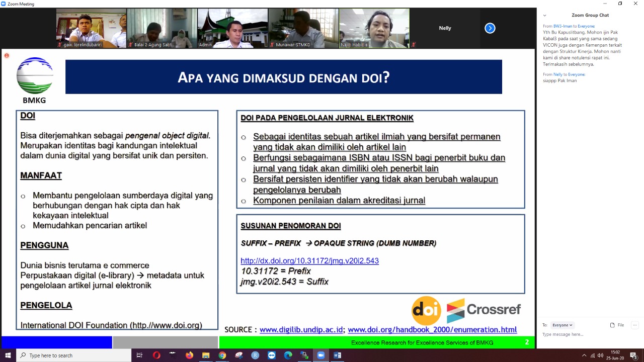This screenshot has height=362, width=644.
Task: Open Microsoft Word from the taskbar
Action: [337, 355]
